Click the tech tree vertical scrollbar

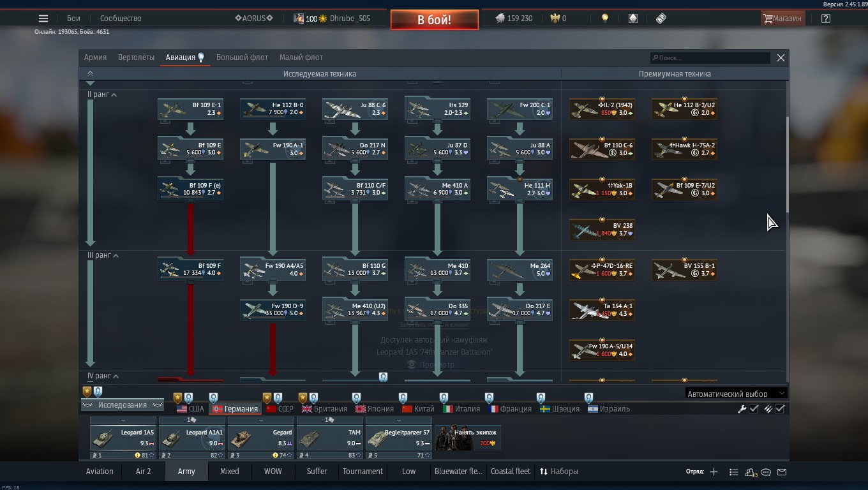point(788,165)
